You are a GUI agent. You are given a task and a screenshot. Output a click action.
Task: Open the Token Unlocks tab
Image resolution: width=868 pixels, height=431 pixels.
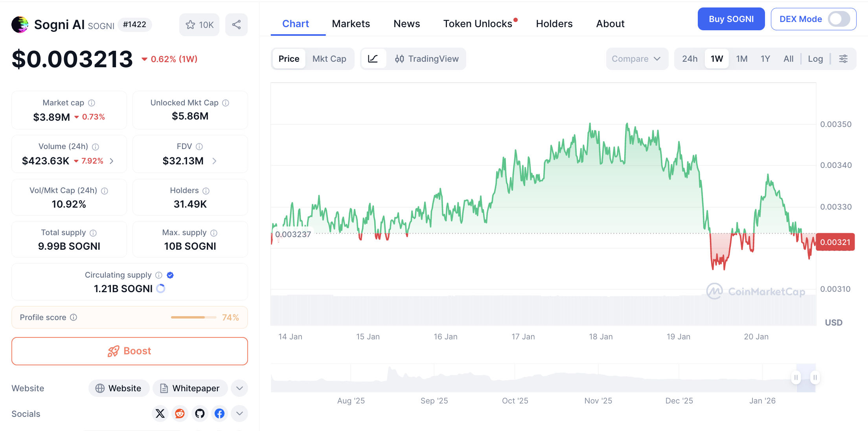tap(478, 24)
